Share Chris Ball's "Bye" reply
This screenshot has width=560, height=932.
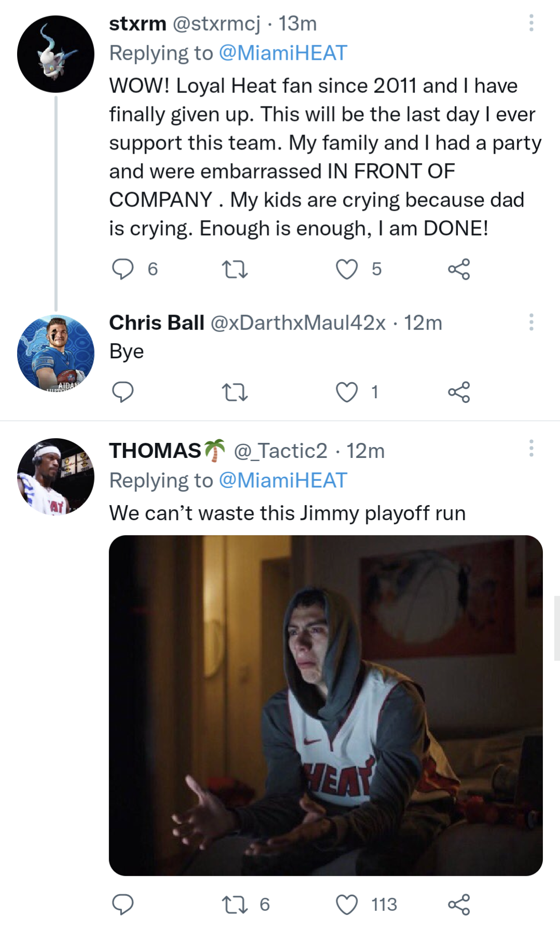tap(459, 392)
